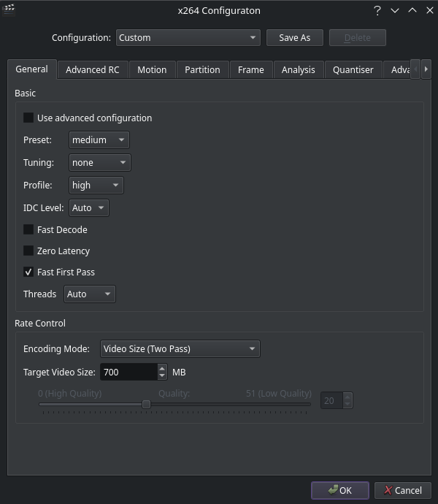Close the dialog with the title bar X

pyautogui.click(x=430, y=11)
